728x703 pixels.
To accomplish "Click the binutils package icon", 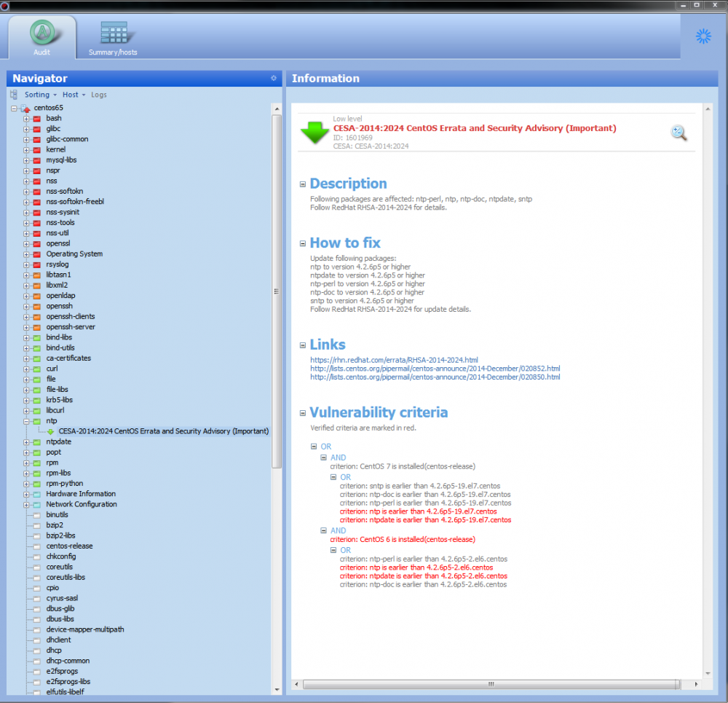I will pos(36,515).
